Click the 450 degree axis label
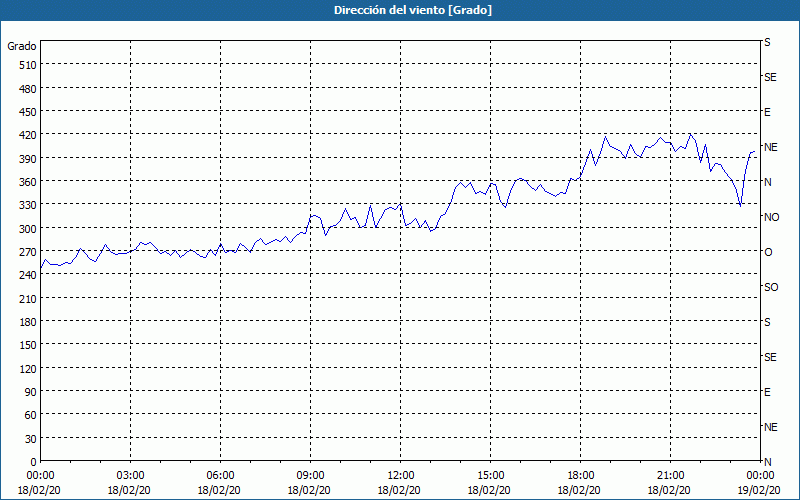This screenshot has width=800, height=500. (28, 112)
